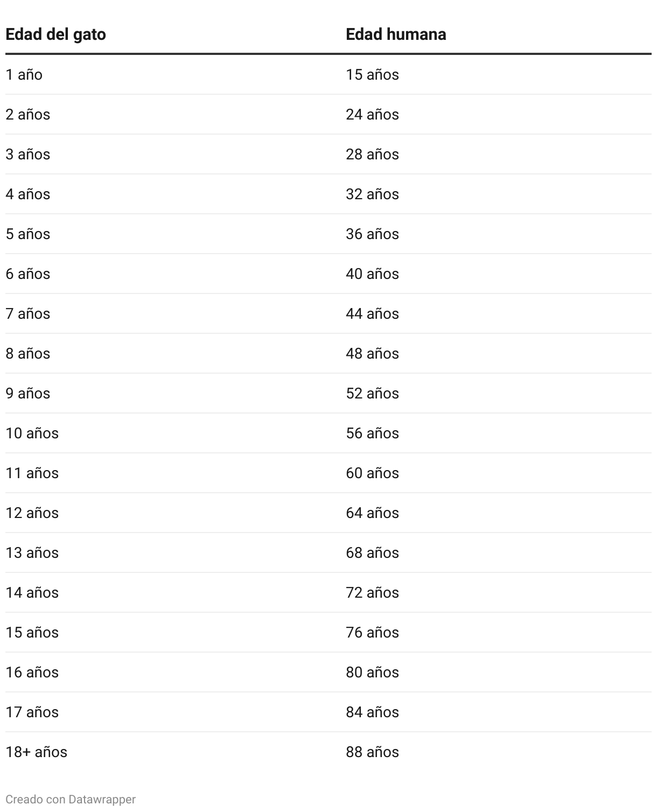The width and height of the screenshot is (657, 812).
Task: Click the "24 años" cell
Action: 372,115
